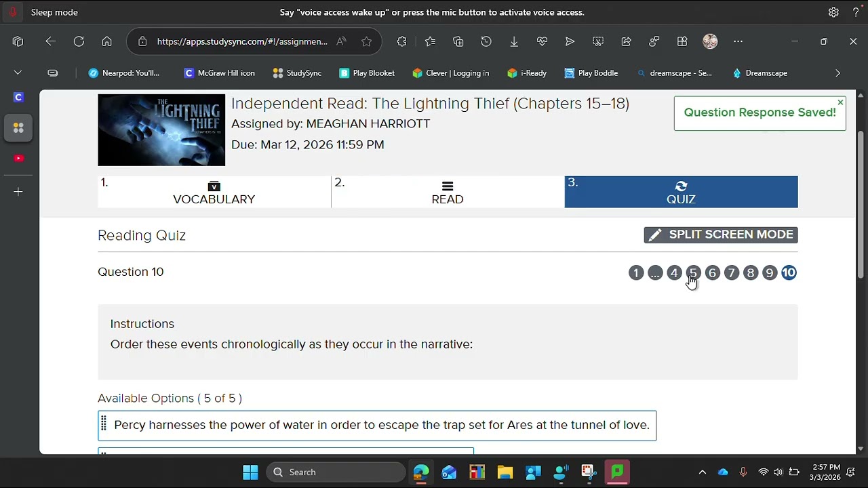Open the dreamscape search bookmark
This screenshot has height=488, width=868.
click(x=674, y=73)
